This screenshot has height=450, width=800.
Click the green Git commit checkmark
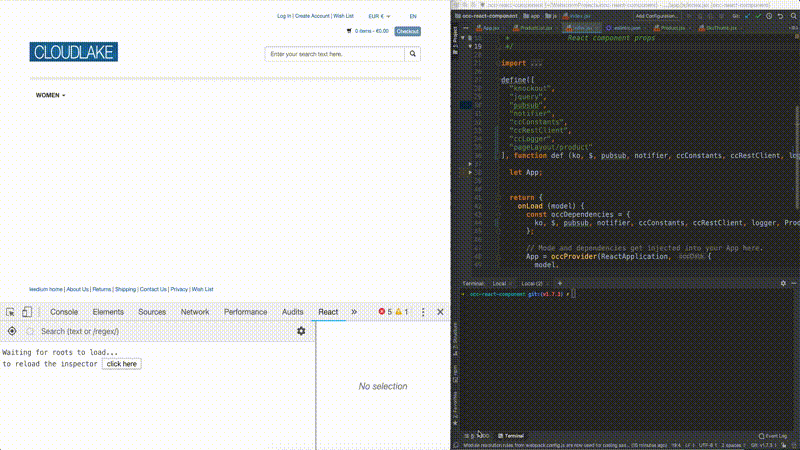pyautogui.click(x=758, y=16)
